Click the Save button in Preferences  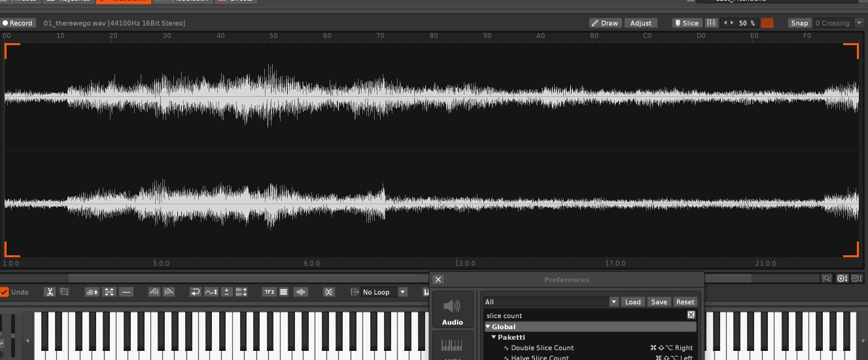point(659,302)
